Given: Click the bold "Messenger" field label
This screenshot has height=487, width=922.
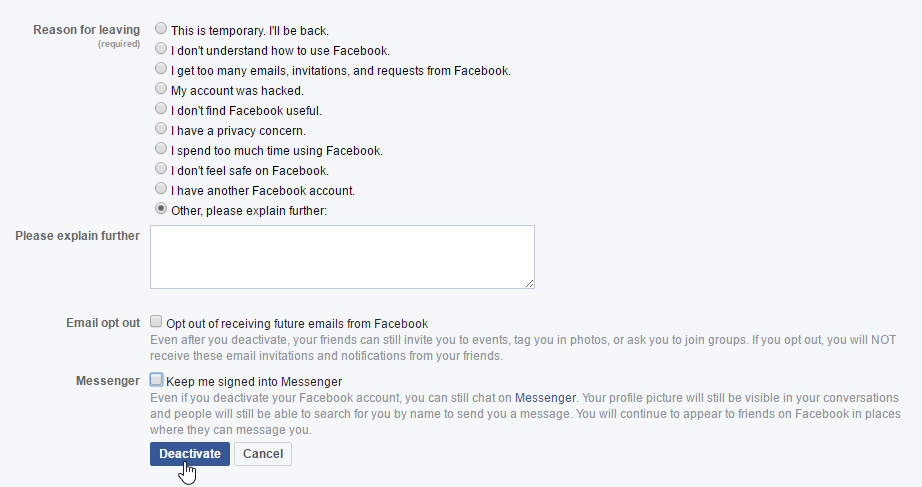Looking at the screenshot, I should 108,381.
